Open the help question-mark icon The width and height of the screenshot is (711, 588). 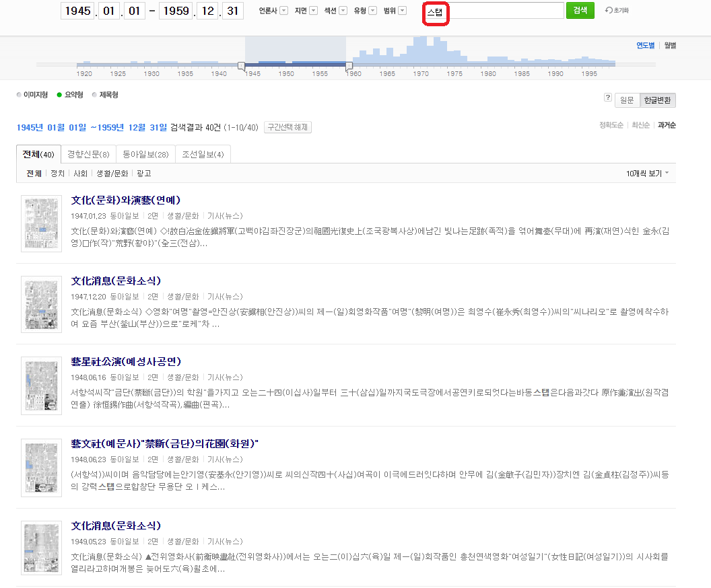click(x=607, y=98)
